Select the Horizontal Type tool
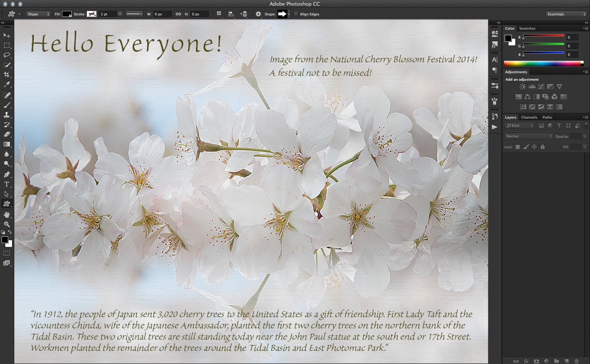This screenshot has width=590, height=364. coord(7,184)
